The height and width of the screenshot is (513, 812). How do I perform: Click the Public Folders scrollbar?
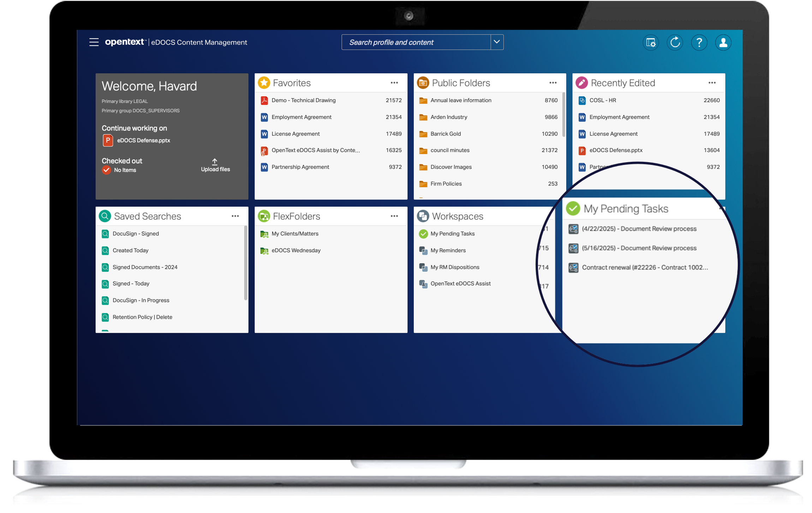click(x=563, y=115)
